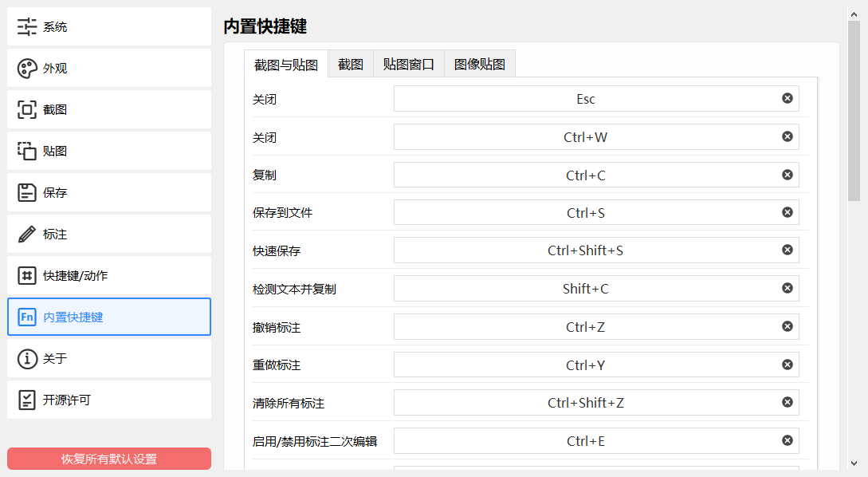Click the 开源许可 checklist icon
Image resolution: width=868 pixels, height=477 pixels.
tap(26, 400)
